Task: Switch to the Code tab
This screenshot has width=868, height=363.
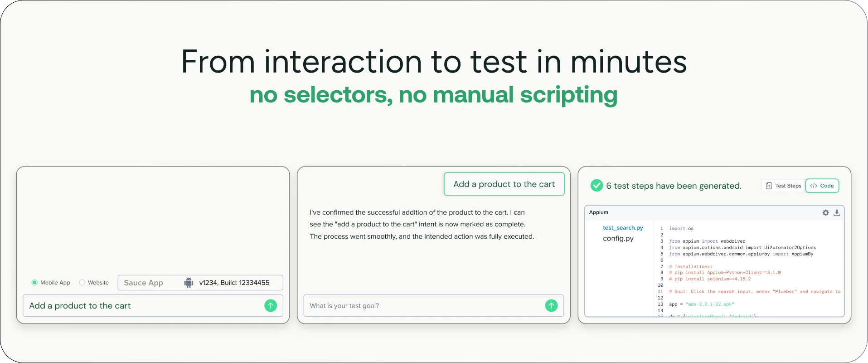Action: 822,186
